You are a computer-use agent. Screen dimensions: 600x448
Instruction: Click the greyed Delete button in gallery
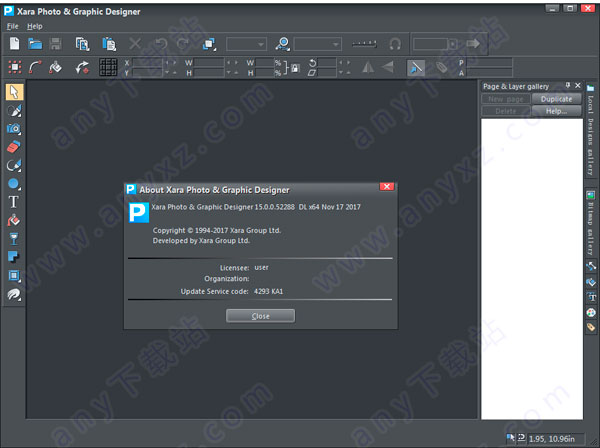[x=505, y=111]
